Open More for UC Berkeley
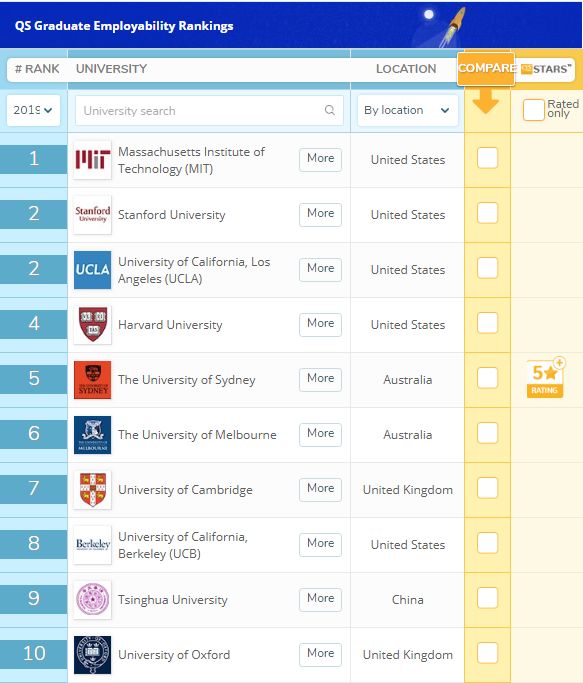The height and width of the screenshot is (683, 583). 320,544
